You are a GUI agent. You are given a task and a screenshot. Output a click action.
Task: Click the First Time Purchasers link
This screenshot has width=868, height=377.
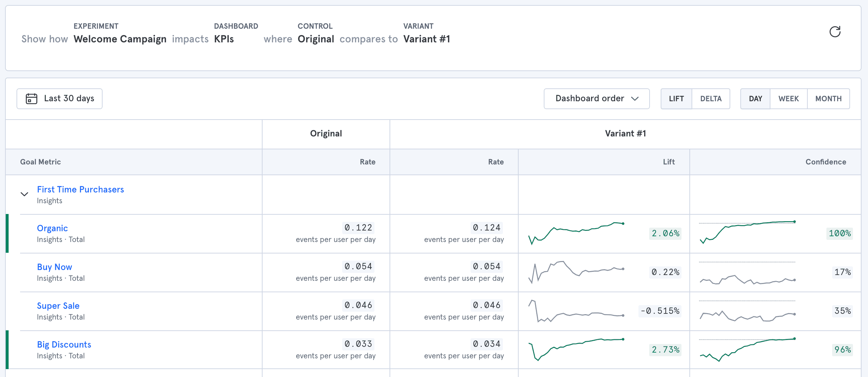tap(80, 190)
